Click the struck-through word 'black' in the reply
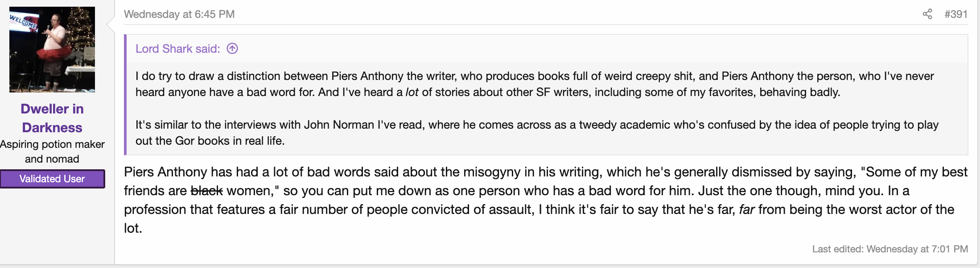980x268 pixels. (206, 191)
